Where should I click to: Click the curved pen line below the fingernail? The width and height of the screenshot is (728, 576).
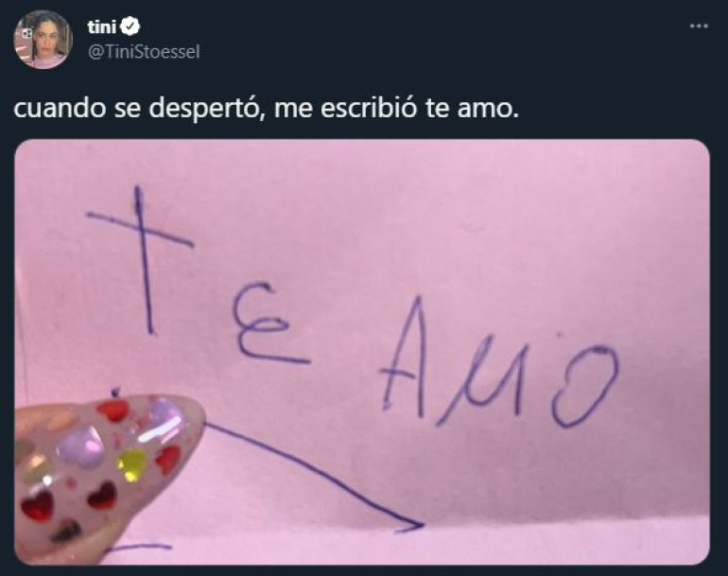[313, 476]
